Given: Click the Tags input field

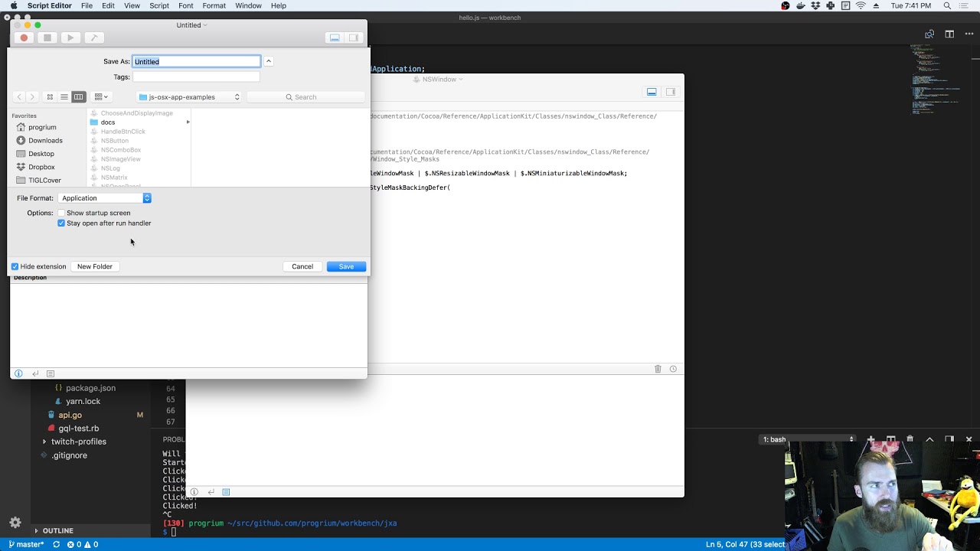Looking at the screenshot, I should coord(196,77).
